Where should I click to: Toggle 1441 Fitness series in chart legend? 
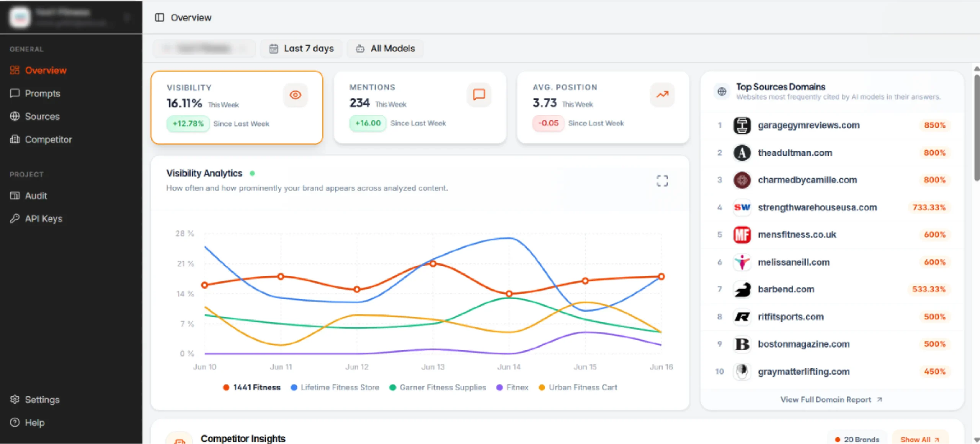[x=252, y=387]
